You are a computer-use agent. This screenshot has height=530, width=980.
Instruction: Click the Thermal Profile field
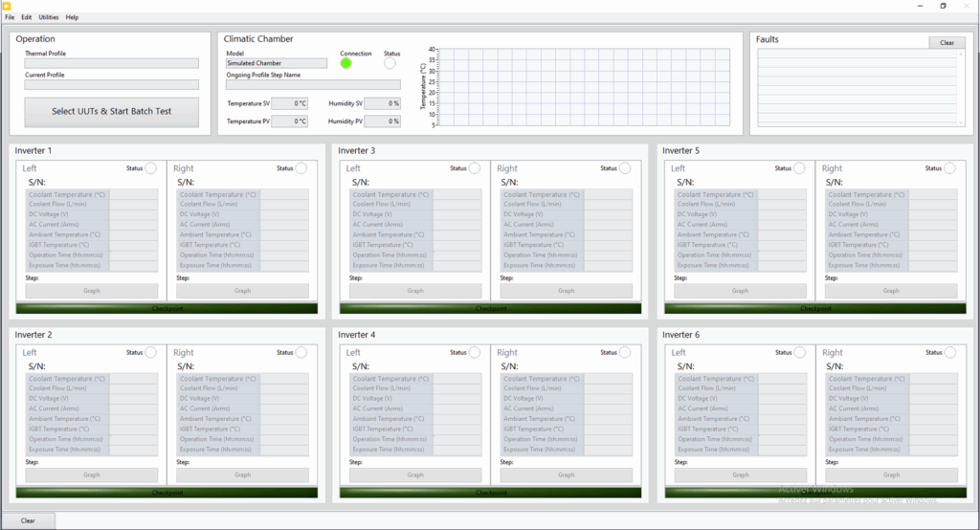tap(111, 63)
